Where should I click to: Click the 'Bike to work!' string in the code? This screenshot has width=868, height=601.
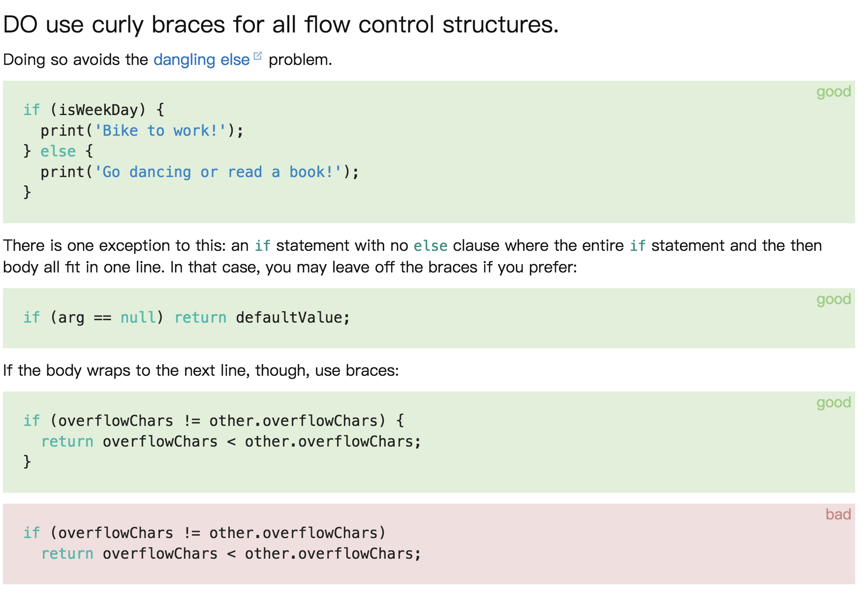coord(160,131)
